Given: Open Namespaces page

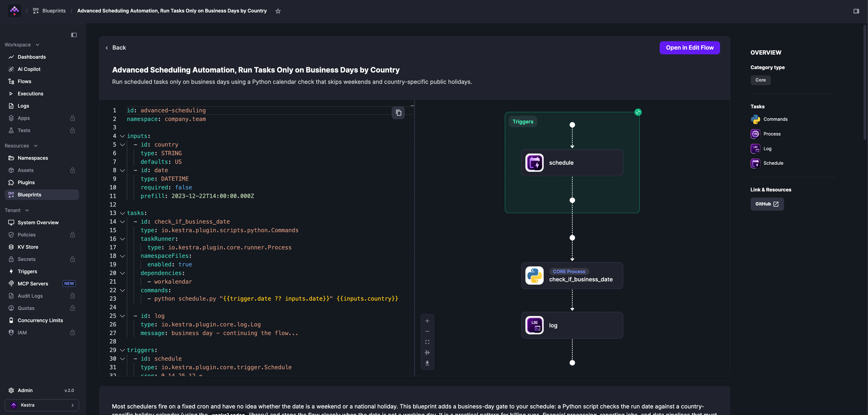Looking at the screenshot, I should click(42, 158).
